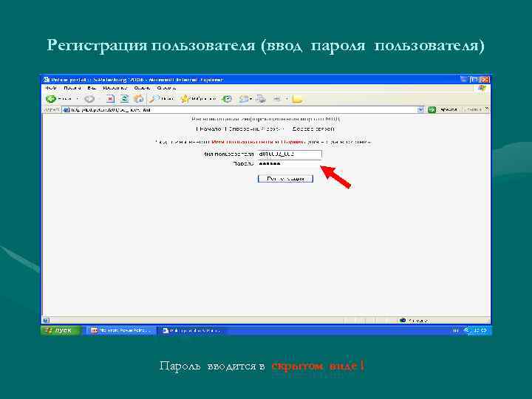Image resolution: width=532 pixels, height=399 pixels.
Task: Click the green Go arrow button
Action: 432,109
